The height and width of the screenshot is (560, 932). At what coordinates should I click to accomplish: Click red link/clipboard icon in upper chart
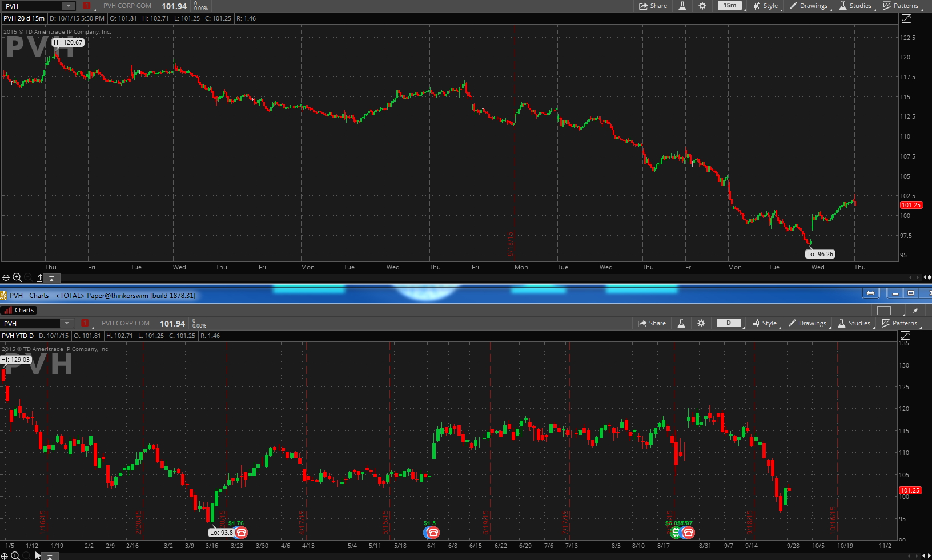pyautogui.click(x=87, y=6)
